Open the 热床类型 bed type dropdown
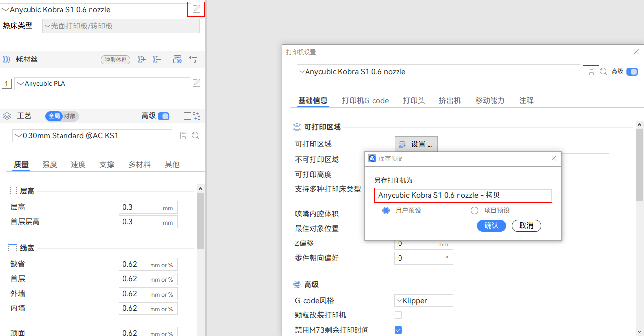Image resolution: width=644 pixels, height=336 pixels. click(x=121, y=26)
